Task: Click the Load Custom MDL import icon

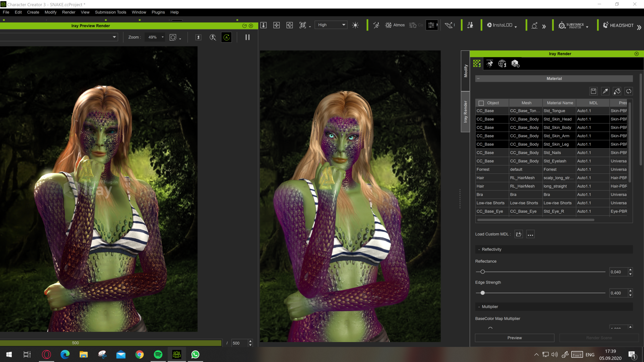Action: [x=518, y=234]
